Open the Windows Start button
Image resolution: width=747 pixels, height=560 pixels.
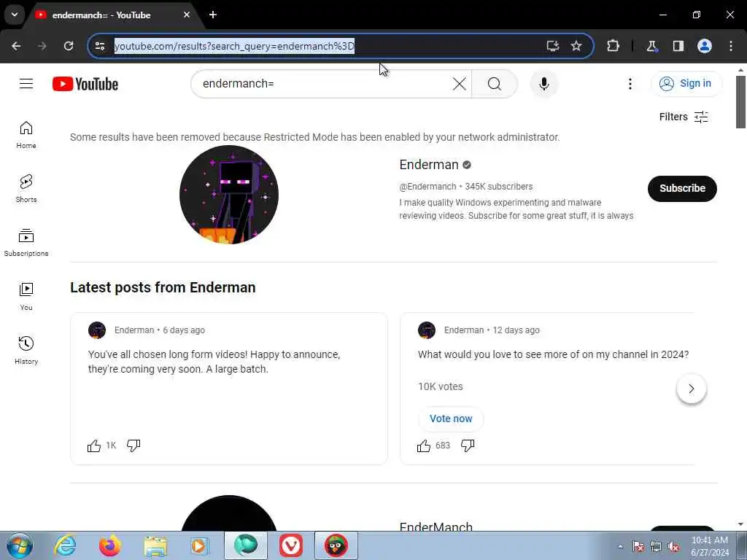(x=20, y=545)
